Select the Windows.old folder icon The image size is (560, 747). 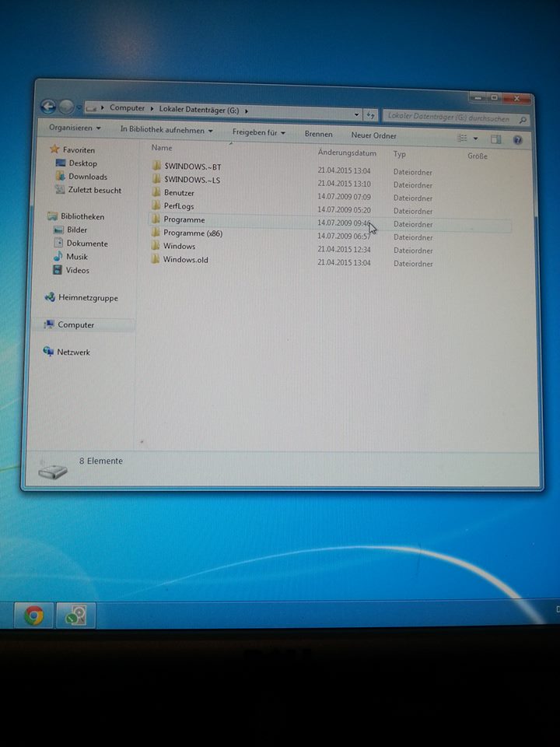[156, 258]
